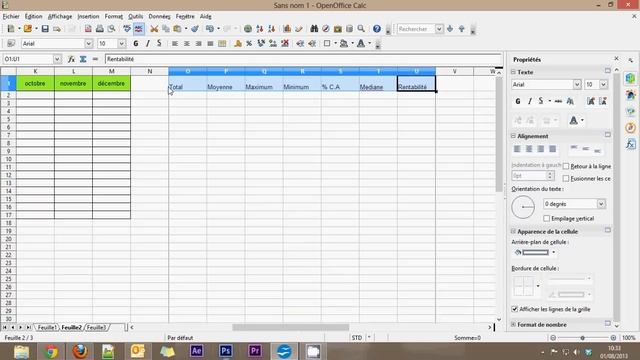This screenshot has width=640, height=360.
Task: Open the Navigator compass icon in toolbar
Action: [x=326, y=29]
